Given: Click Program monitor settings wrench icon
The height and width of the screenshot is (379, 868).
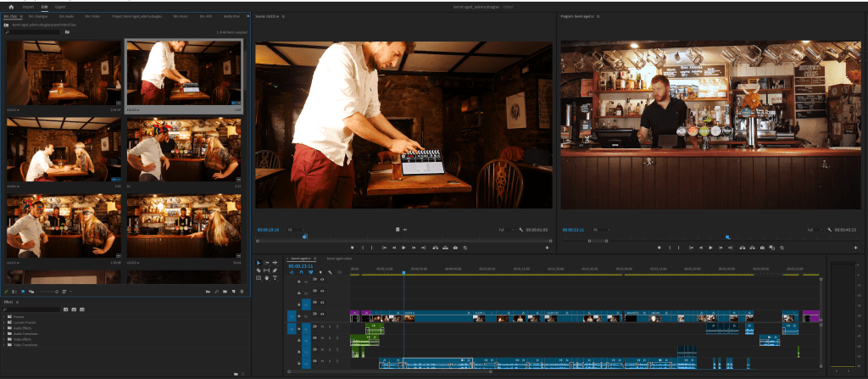Looking at the screenshot, I should pyautogui.click(x=829, y=230).
